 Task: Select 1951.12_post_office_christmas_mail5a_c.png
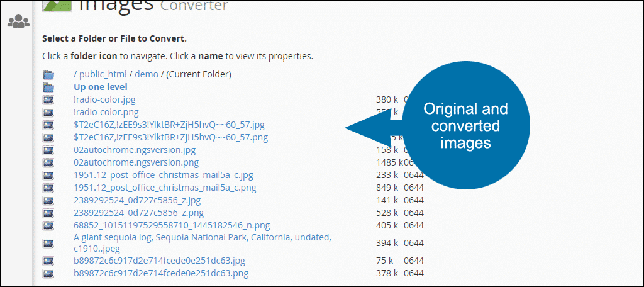(x=165, y=188)
